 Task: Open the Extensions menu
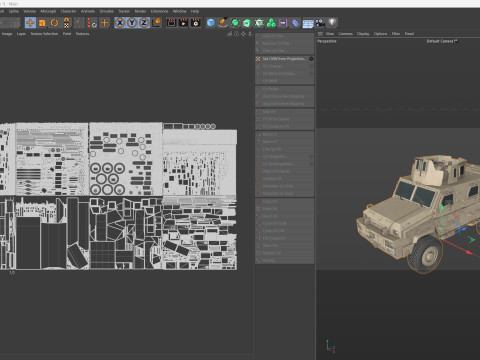(x=159, y=11)
